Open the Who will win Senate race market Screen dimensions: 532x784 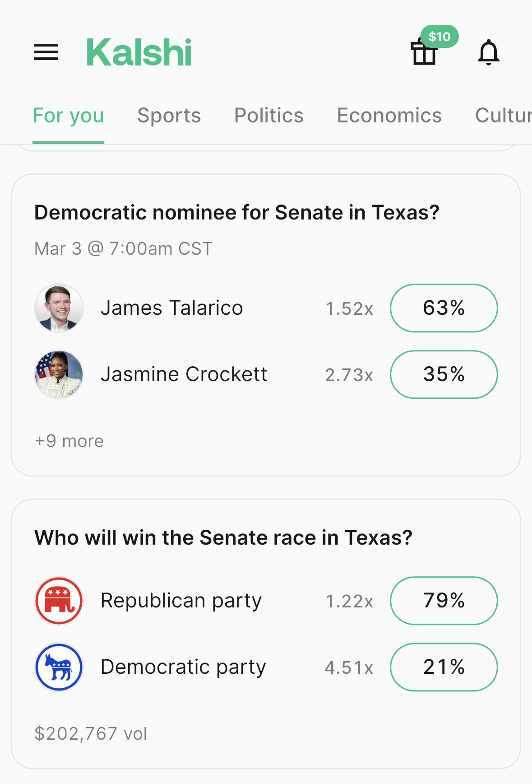(223, 538)
